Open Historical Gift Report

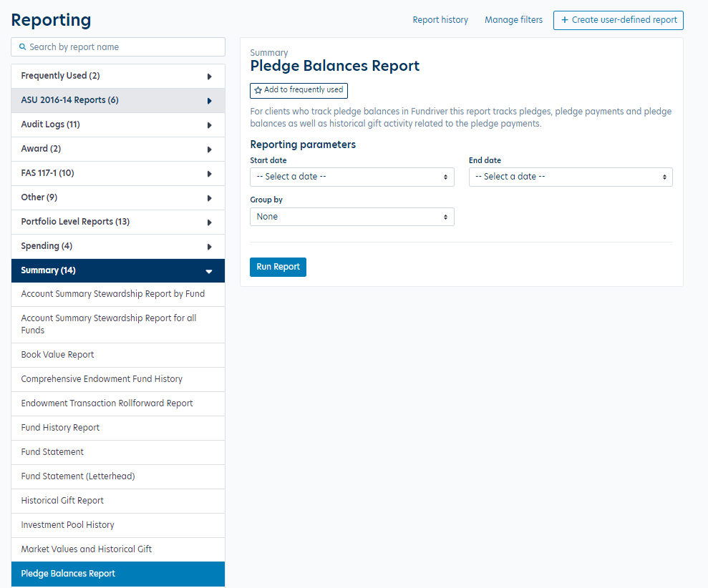pyautogui.click(x=118, y=502)
